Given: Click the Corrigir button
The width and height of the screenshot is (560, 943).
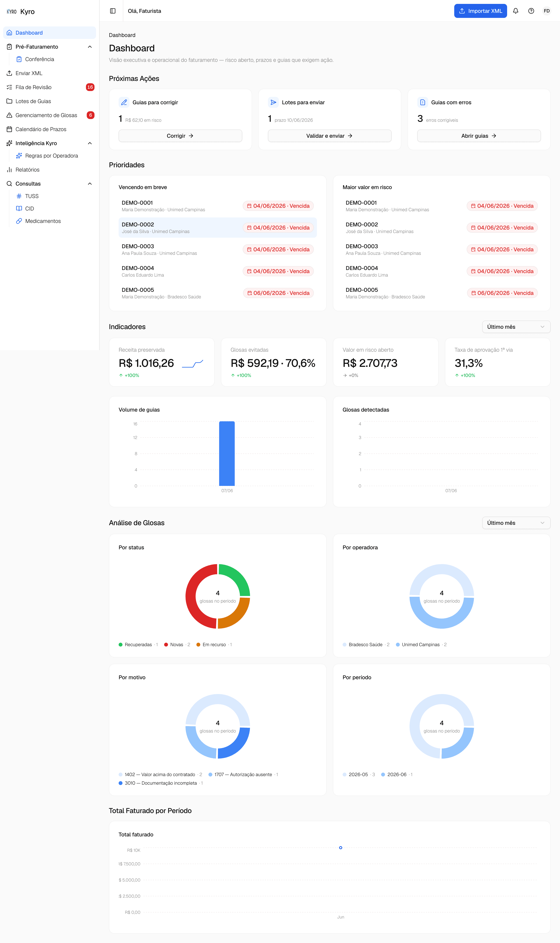Looking at the screenshot, I should coord(180,136).
